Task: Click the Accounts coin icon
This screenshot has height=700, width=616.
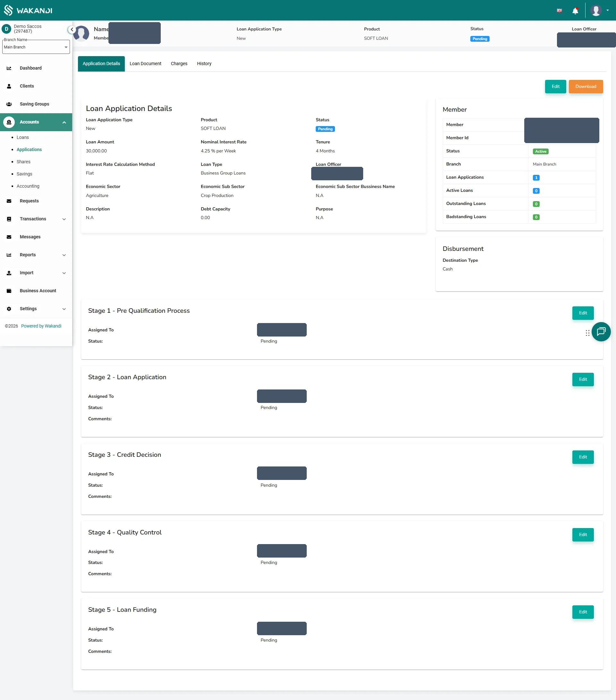Action: pyautogui.click(x=9, y=122)
